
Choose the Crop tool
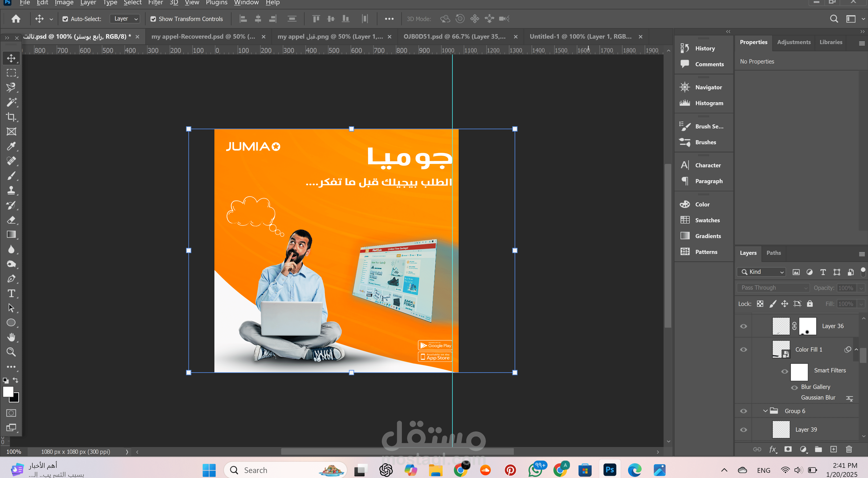click(x=11, y=117)
